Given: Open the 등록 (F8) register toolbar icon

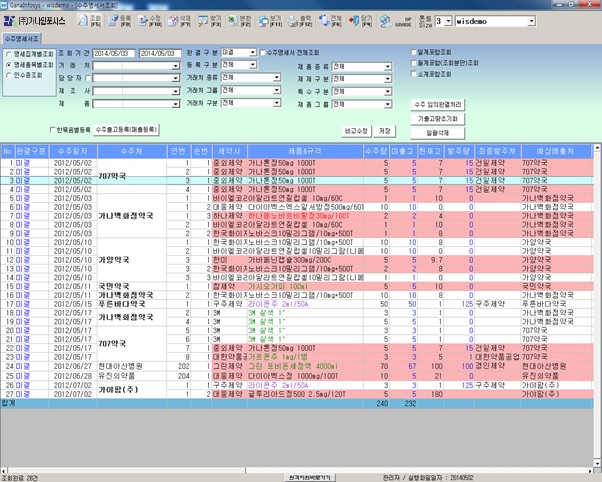Looking at the screenshot, I should tap(119, 21).
